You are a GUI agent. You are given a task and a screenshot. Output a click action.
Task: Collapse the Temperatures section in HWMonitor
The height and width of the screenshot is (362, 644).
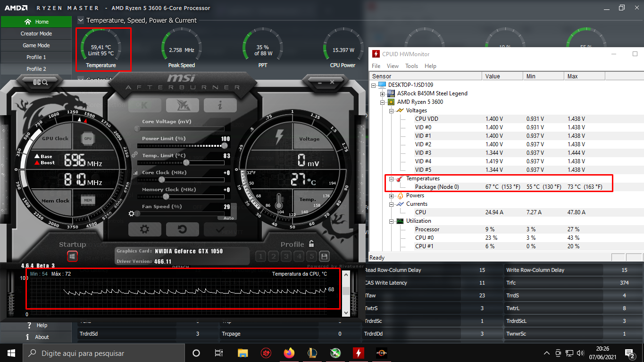[391, 179]
